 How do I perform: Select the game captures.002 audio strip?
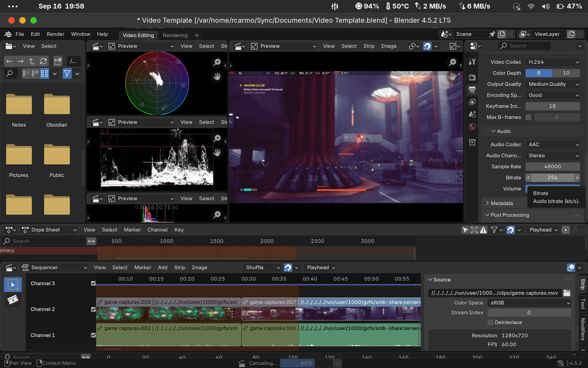pyautogui.click(x=169, y=335)
